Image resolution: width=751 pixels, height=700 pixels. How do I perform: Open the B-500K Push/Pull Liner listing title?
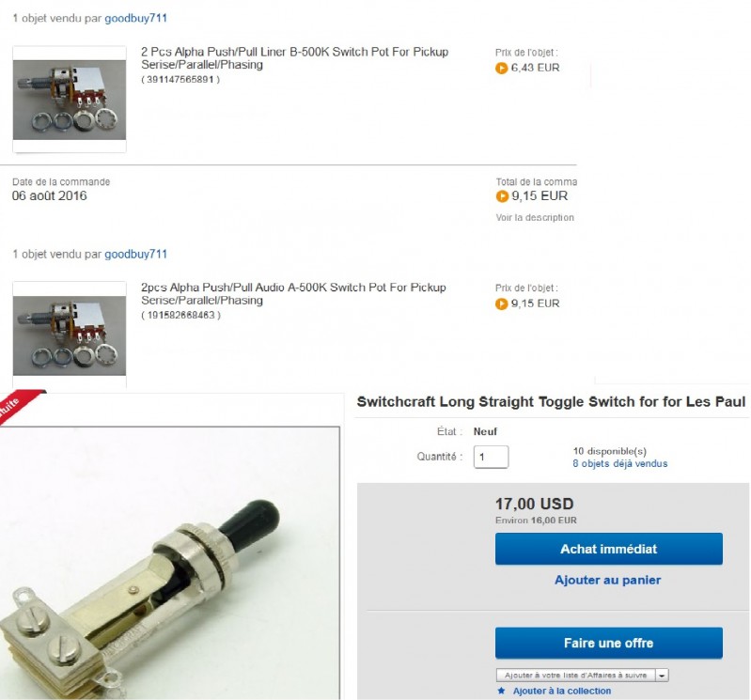point(294,58)
